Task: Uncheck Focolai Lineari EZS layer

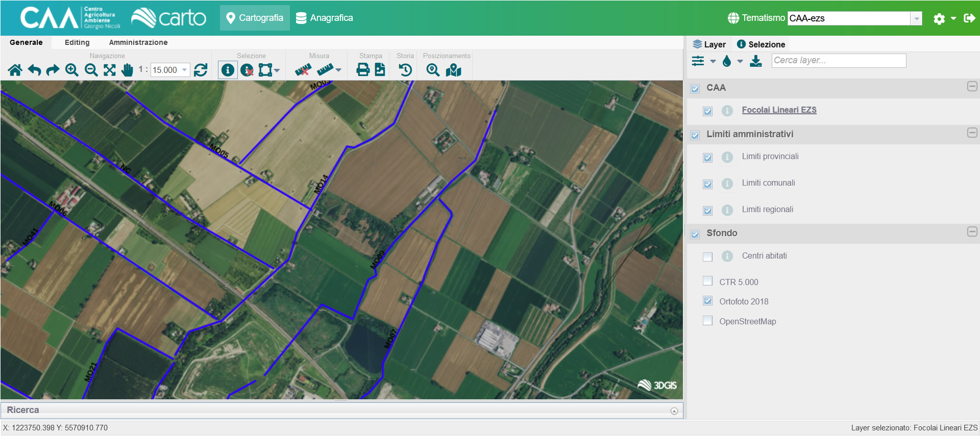Action: (707, 111)
